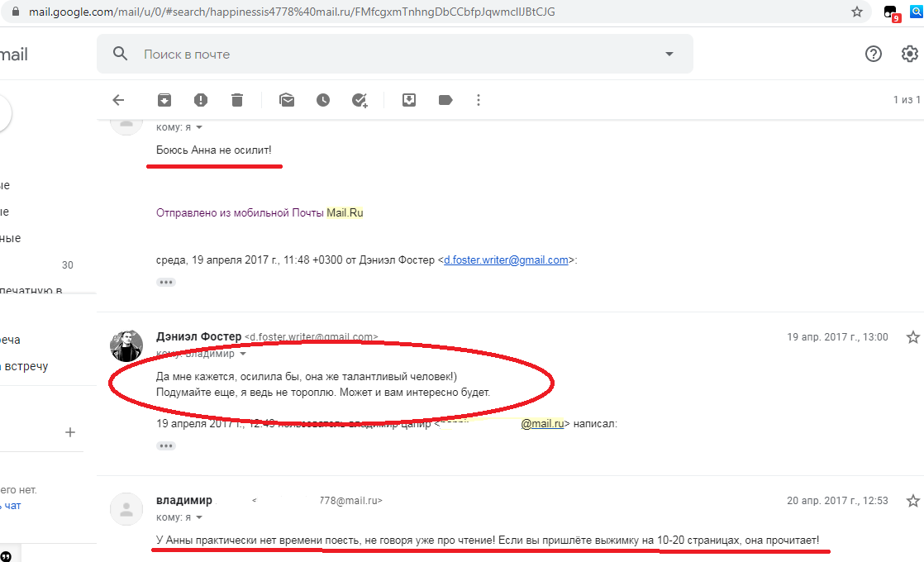Star Daniel Foster's message from 19 April
This screenshot has height=562, width=924.
pos(912,337)
